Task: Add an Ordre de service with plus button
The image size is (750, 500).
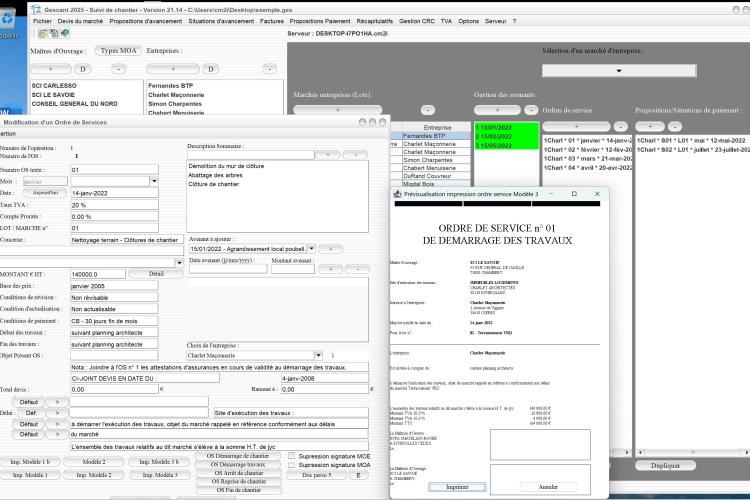Action: 576,127
